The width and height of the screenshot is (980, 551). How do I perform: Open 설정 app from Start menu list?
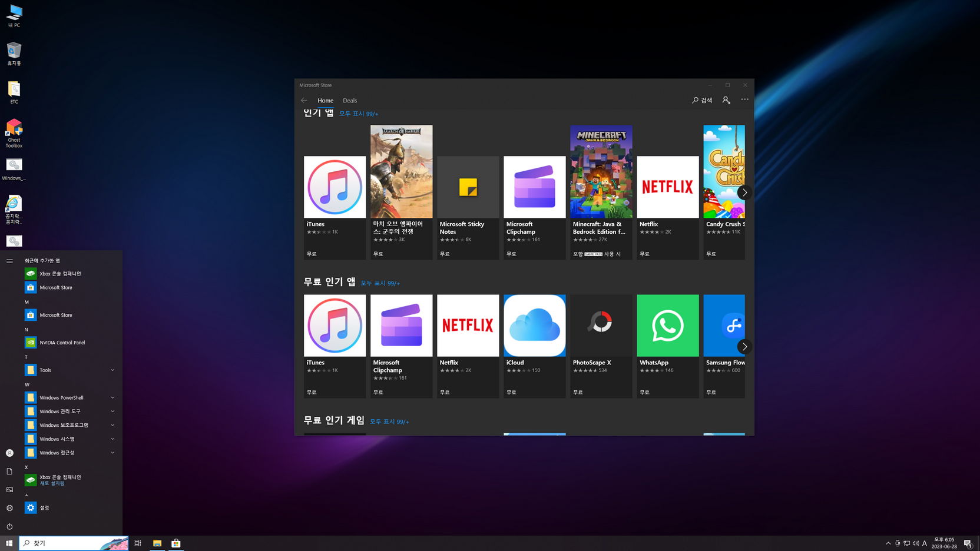point(71,507)
